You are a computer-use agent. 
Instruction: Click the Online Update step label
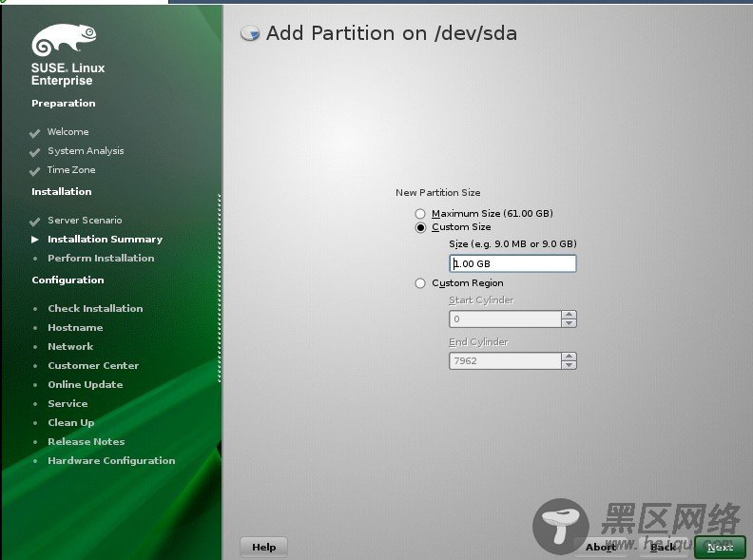pos(85,384)
